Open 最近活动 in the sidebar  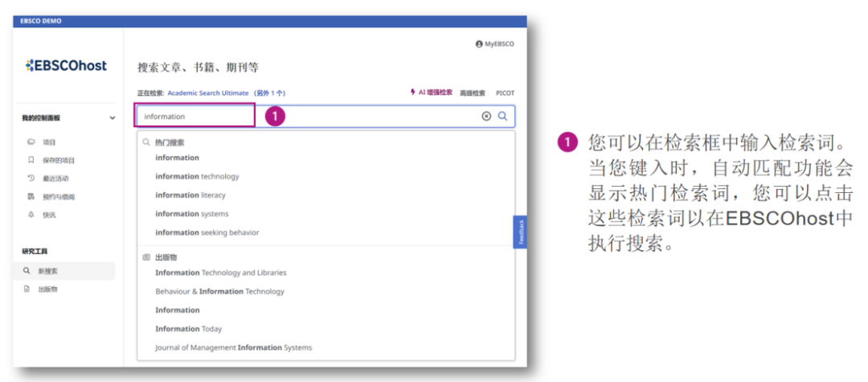tap(55, 179)
